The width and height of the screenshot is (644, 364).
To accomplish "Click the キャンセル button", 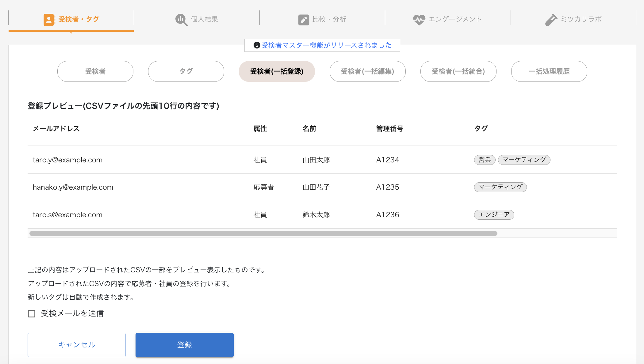I will tap(77, 345).
